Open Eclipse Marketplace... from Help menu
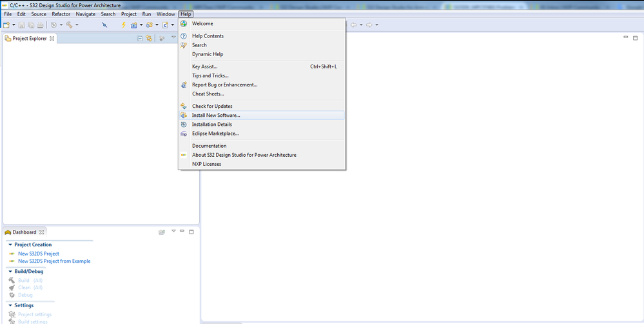Screen dimensions: 644x324 tap(262, 134)
